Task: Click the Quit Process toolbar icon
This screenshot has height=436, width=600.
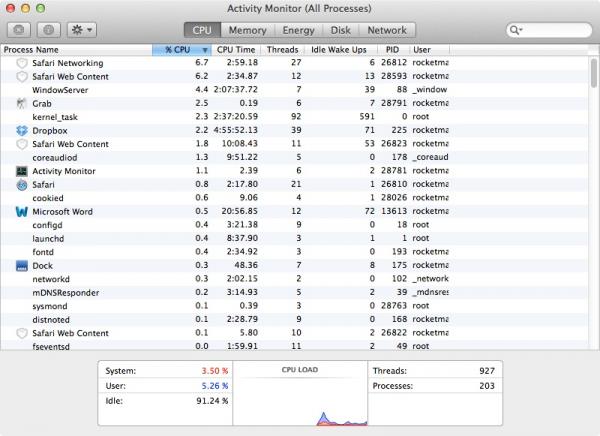Action: pyautogui.click(x=19, y=30)
